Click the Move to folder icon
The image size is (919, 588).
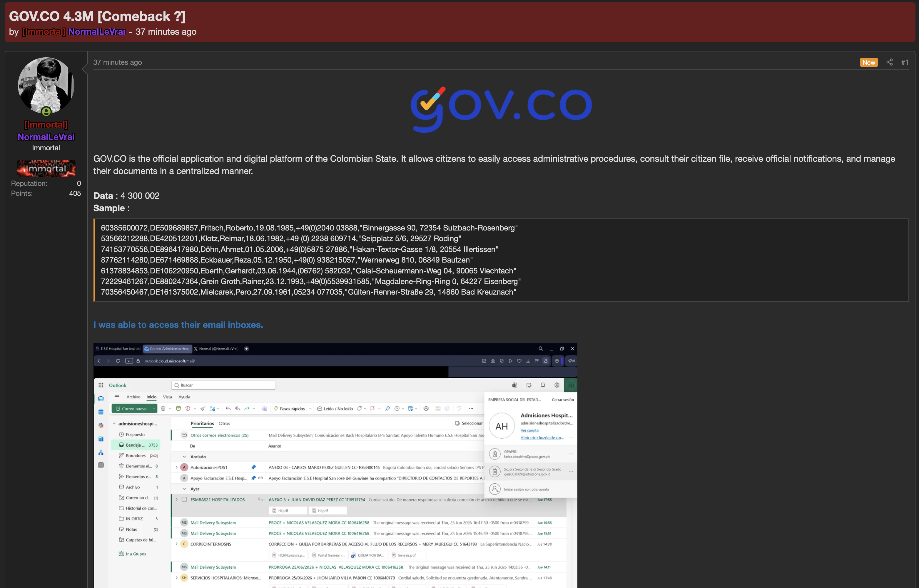pos(212,409)
